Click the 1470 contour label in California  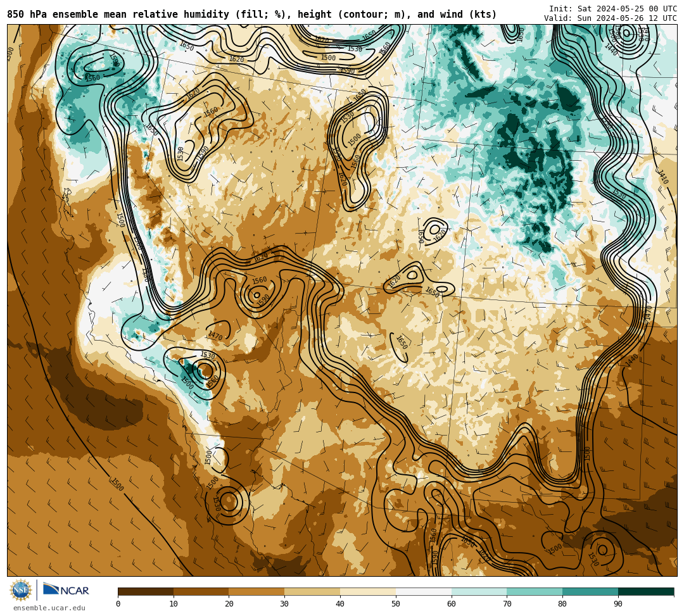(x=215, y=336)
